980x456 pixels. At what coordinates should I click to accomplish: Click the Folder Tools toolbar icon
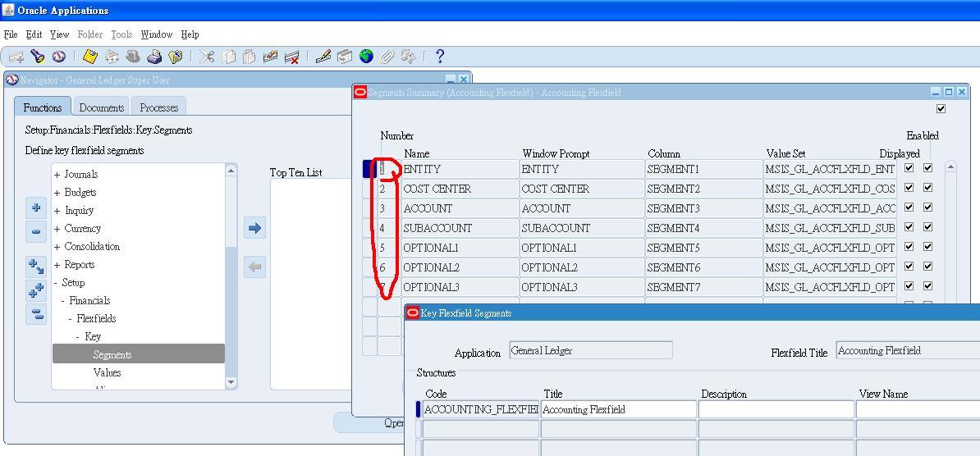pos(408,57)
